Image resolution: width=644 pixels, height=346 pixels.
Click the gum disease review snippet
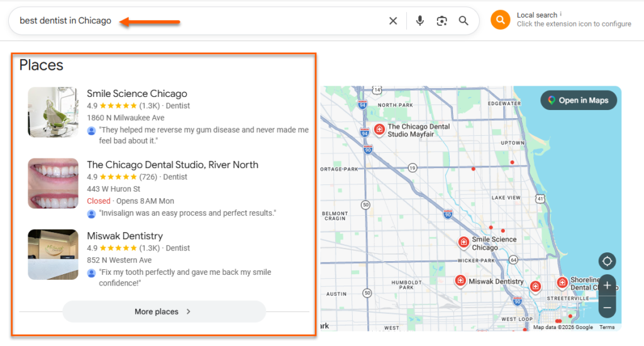(x=204, y=135)
